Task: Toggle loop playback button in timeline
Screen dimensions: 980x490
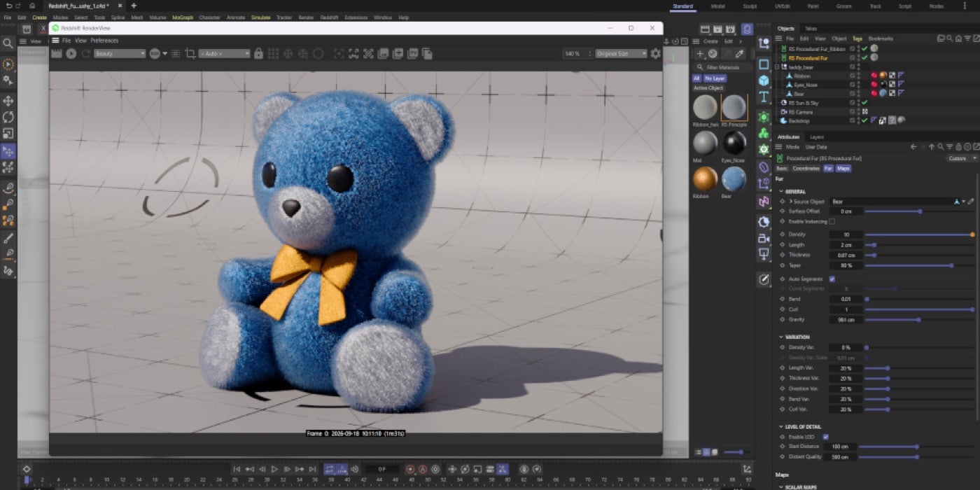Action: tap(329, 469)
